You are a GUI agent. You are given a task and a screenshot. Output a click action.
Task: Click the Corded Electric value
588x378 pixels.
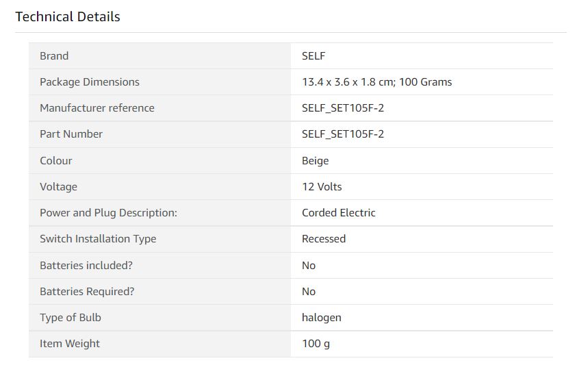pyautogui.click(x=339, y=213)
